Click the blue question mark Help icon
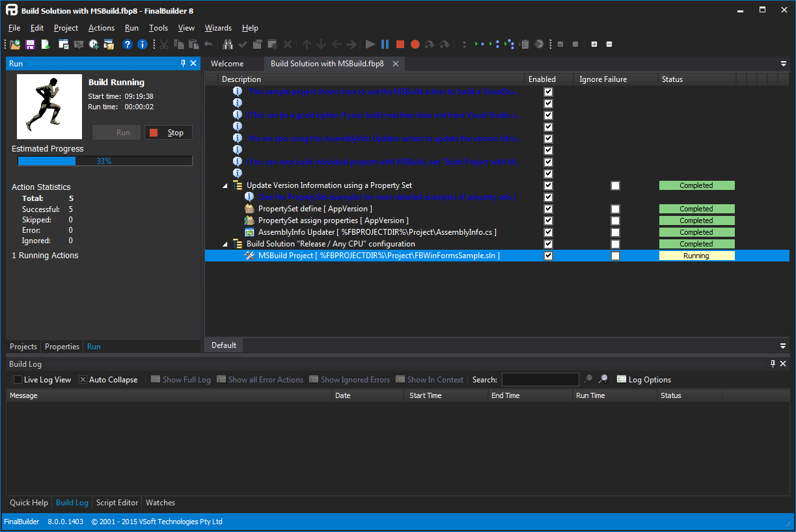Viewport: 796px width, 532px height. pyautogui.click(x=128, y=44)
